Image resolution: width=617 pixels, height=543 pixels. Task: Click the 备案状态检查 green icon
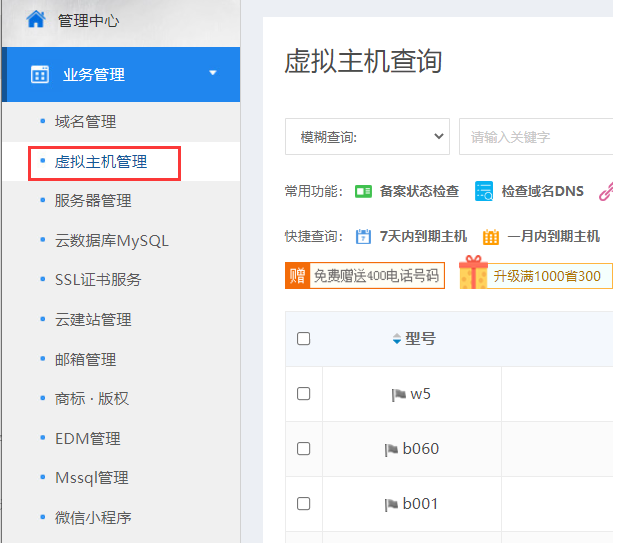[364, 191]
